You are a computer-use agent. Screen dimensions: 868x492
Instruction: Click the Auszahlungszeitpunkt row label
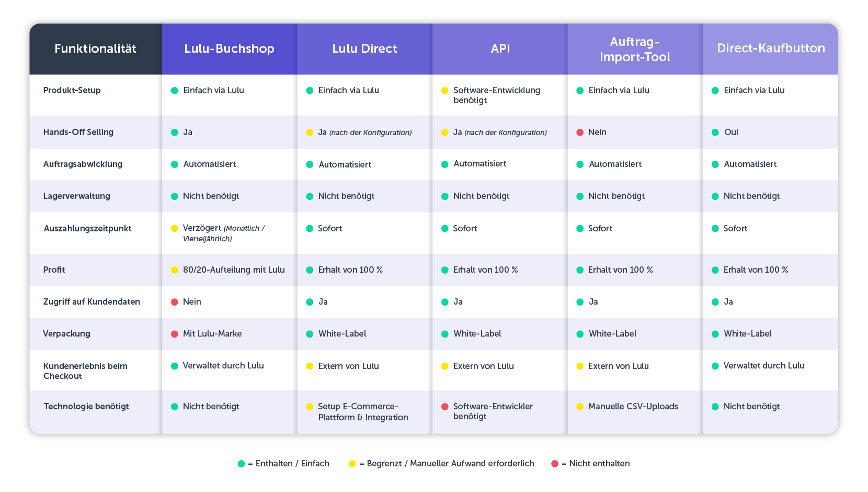click(88, 228)
